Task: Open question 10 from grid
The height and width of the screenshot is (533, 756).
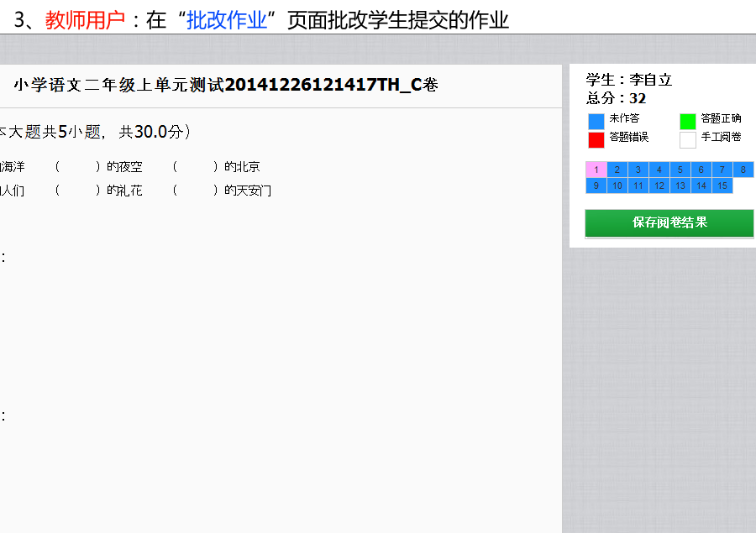Action: click(617, 186)
